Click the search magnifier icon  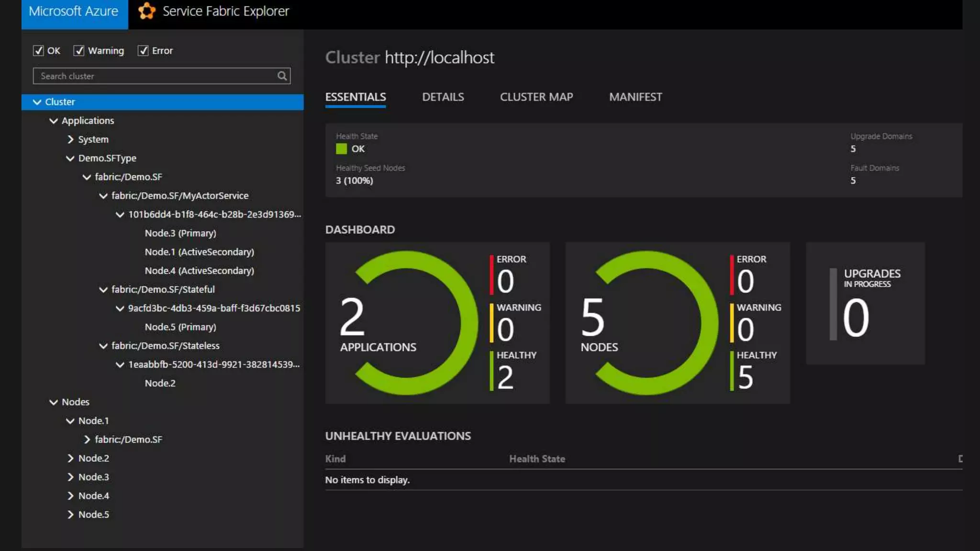click(282, 76)
